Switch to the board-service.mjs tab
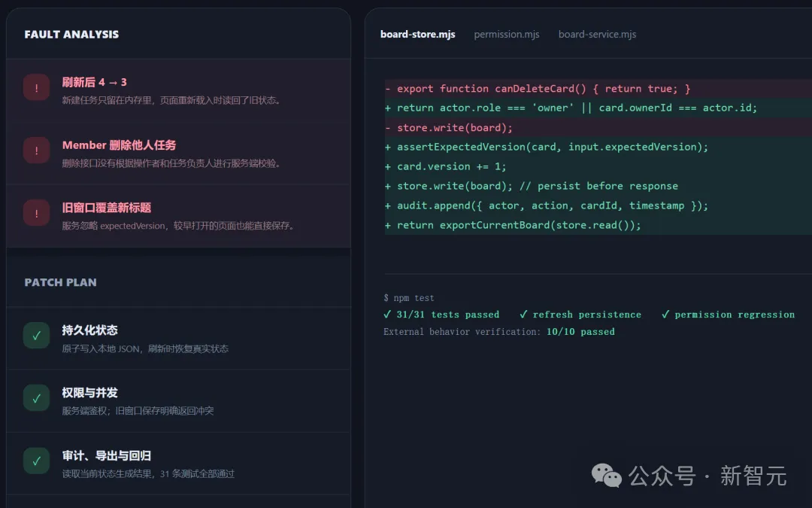 [597, 34]
